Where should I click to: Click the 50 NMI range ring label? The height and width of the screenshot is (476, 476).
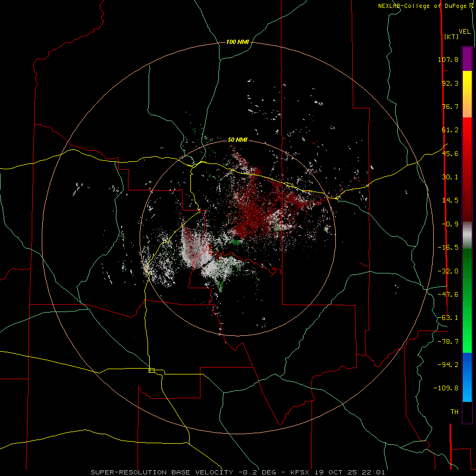click(x=237, y=140)
